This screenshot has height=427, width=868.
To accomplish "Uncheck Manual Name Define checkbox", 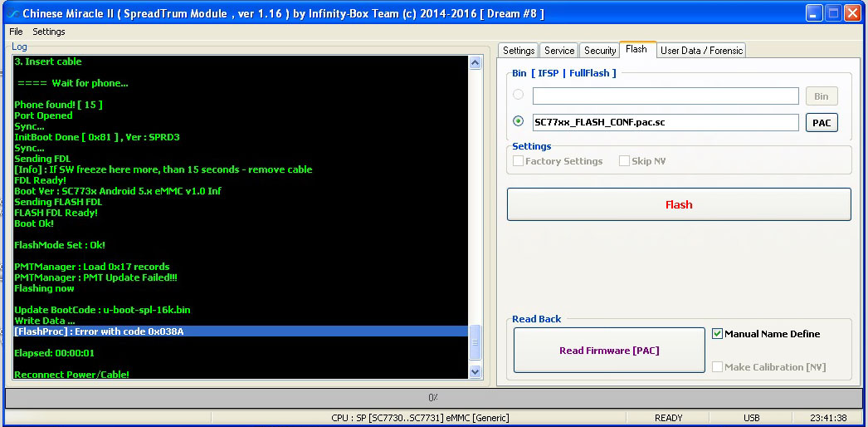I will 718,334.
